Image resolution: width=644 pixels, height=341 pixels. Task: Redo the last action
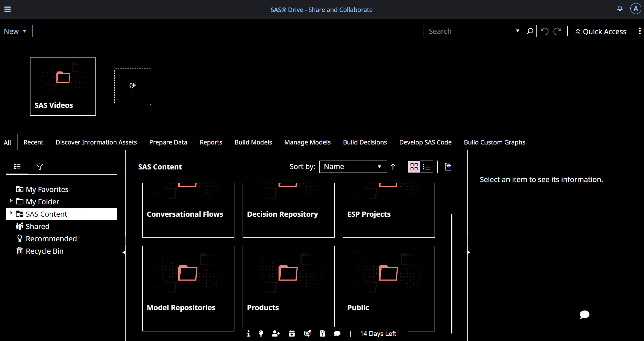557,31
